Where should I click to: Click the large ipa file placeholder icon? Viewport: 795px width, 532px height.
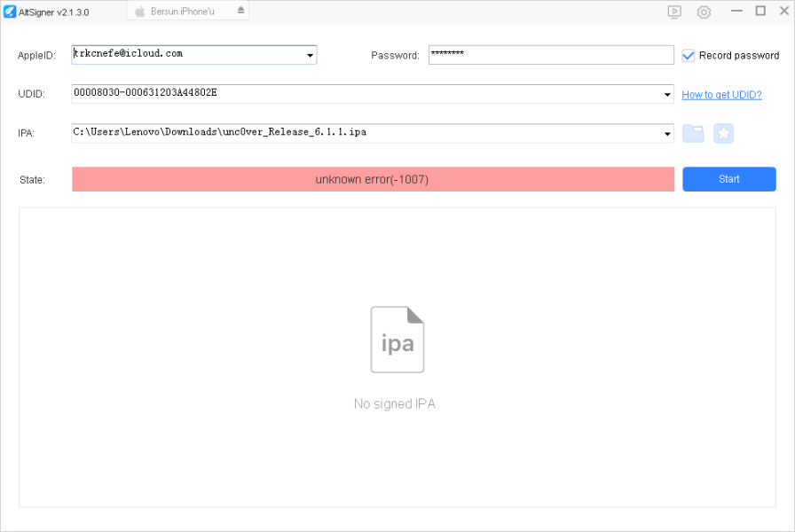pyautogui.click(x=397, y=339)
